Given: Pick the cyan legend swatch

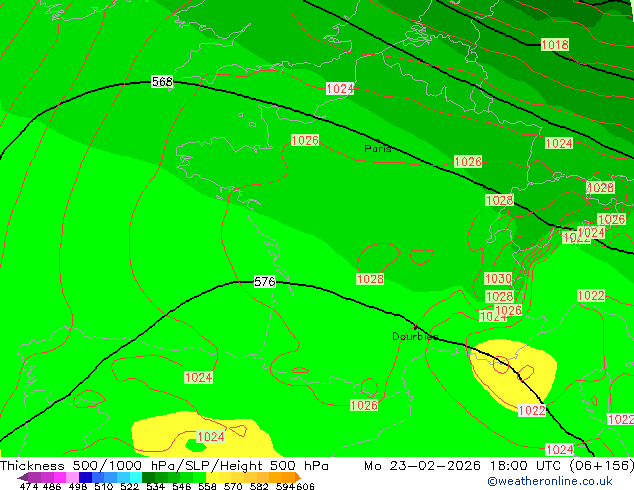Looking at the screenshot, I should click(x=136, y=477).
